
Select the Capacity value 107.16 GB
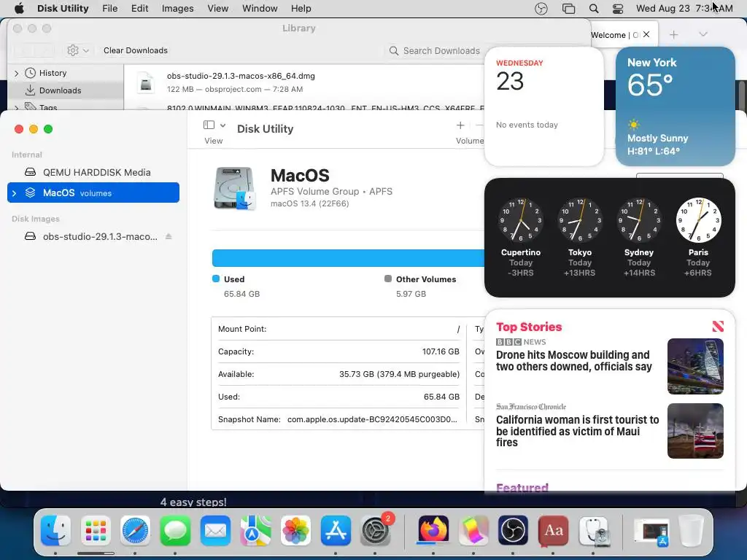(x=441, y=351)
